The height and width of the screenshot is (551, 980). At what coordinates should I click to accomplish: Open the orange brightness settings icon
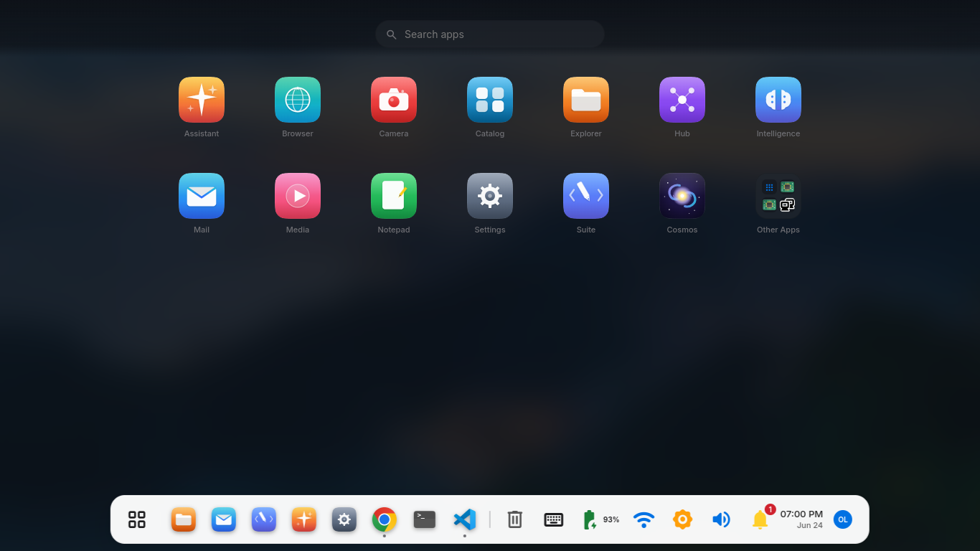pyautogui.click(x=682, y=519)
